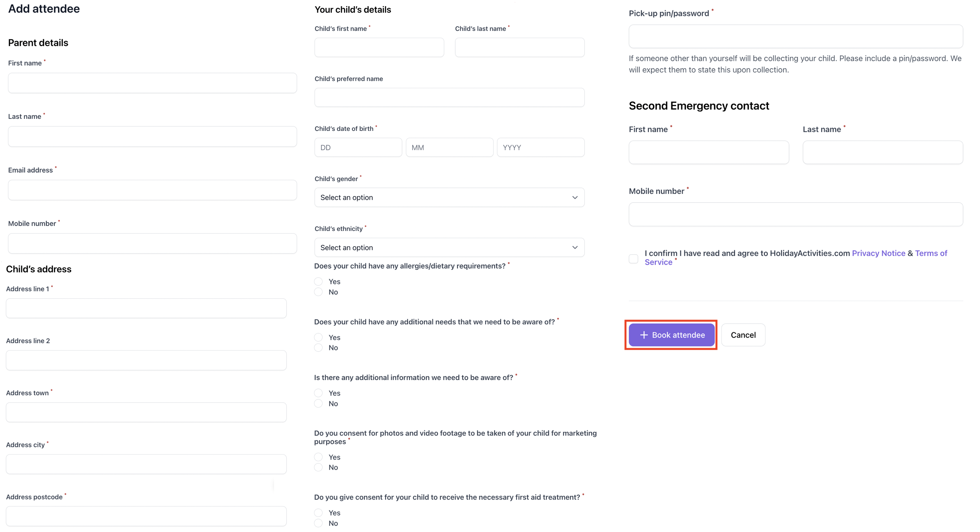The width and height of the screenshot is (980, 532).
Task: Select Yes for additional information question
Action: 318,393
